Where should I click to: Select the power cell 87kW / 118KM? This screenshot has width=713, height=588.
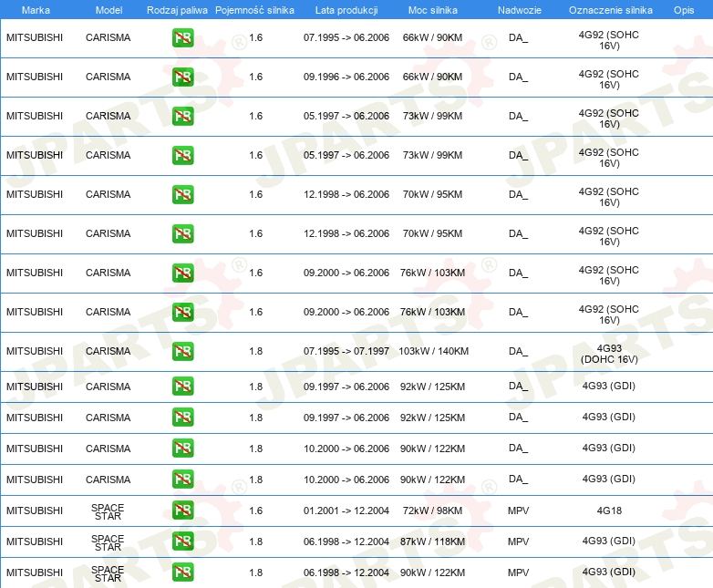(432, 542)
